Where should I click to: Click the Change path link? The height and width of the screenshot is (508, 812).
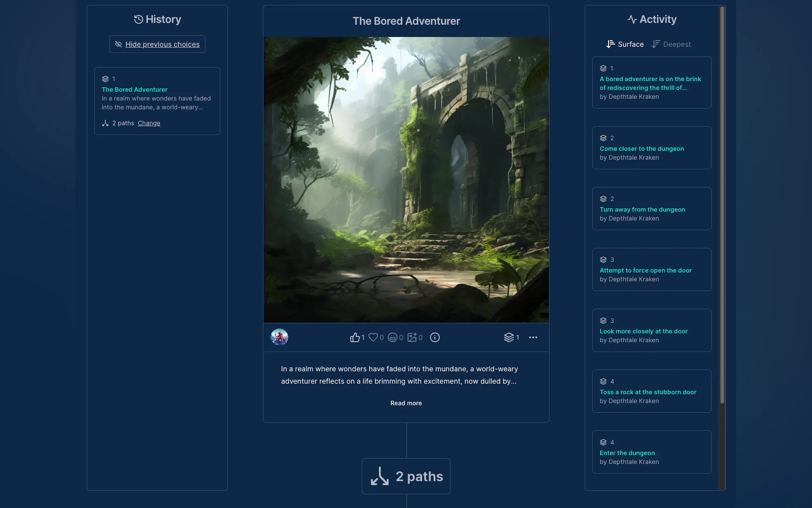click(149, 123)
